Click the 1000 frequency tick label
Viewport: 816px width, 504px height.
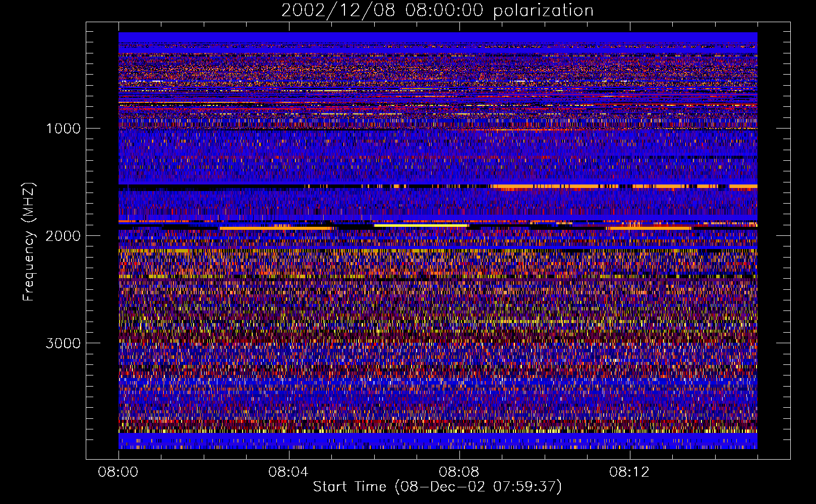[x=63, y=129]
